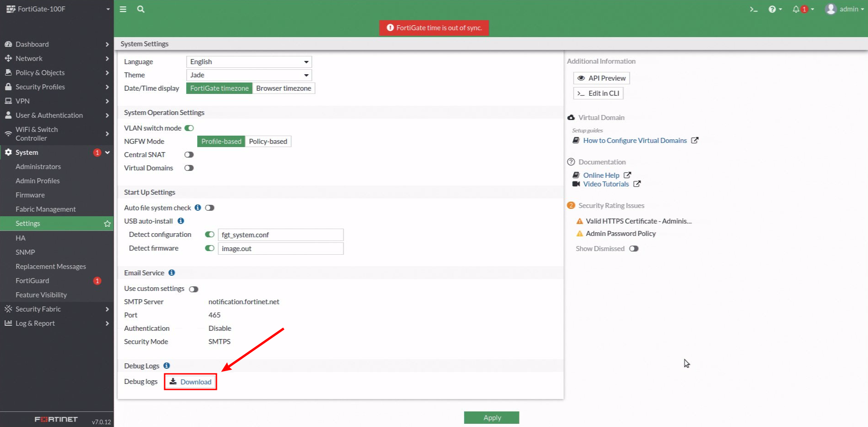Show info for Auto file system check
This screenshot has width=868, height=427.
click(198, 208)
